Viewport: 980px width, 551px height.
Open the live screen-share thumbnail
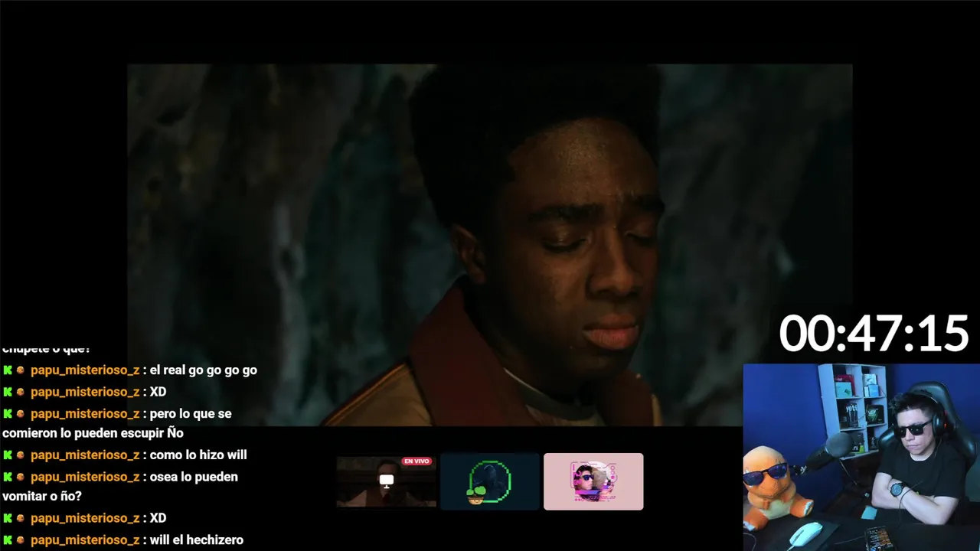pos(387,481)
